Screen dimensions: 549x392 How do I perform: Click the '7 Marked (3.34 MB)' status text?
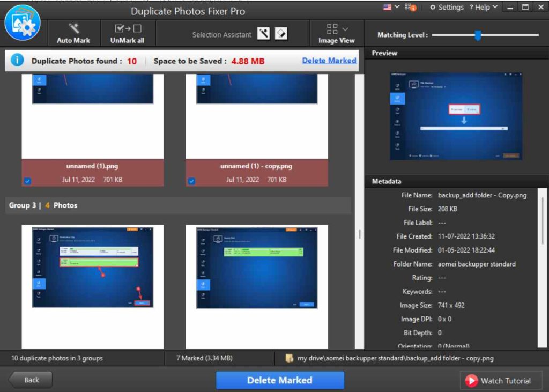click(x=204, y=358)
